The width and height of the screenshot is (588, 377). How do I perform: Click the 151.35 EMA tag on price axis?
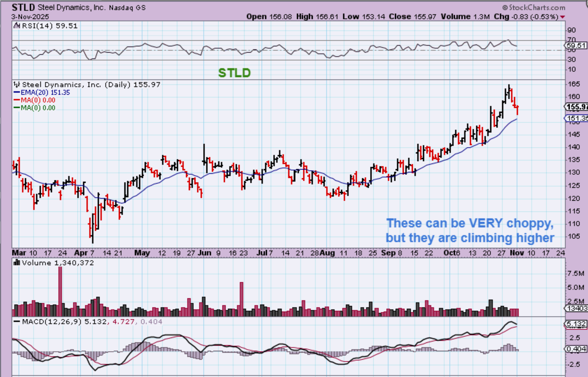pos(576,118)
